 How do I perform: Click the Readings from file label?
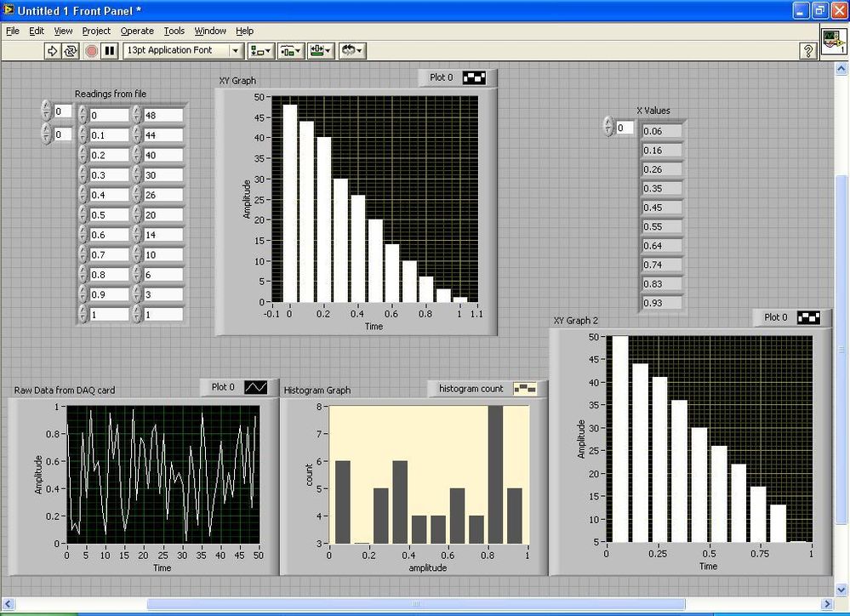click(x=111, y=94)
